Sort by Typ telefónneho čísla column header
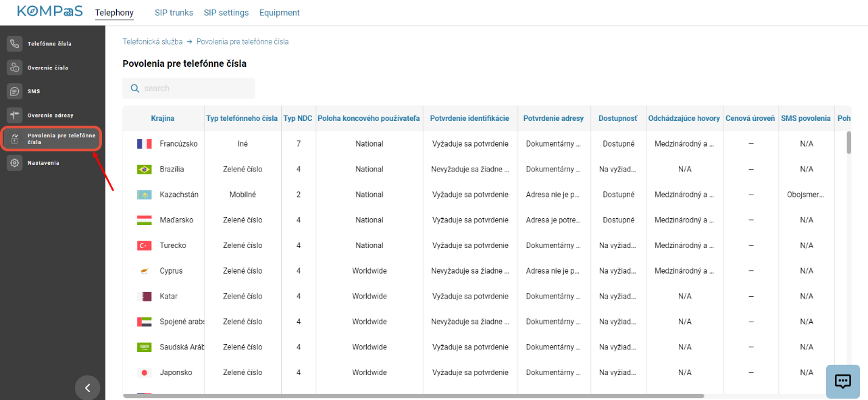Image resolution: width=868 pixels, height=400 pixels. point(242,118)
